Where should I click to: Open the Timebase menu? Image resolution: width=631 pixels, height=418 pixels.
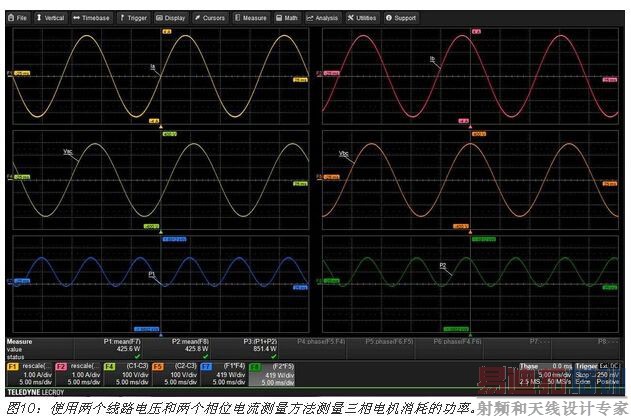tap(91, 18)
